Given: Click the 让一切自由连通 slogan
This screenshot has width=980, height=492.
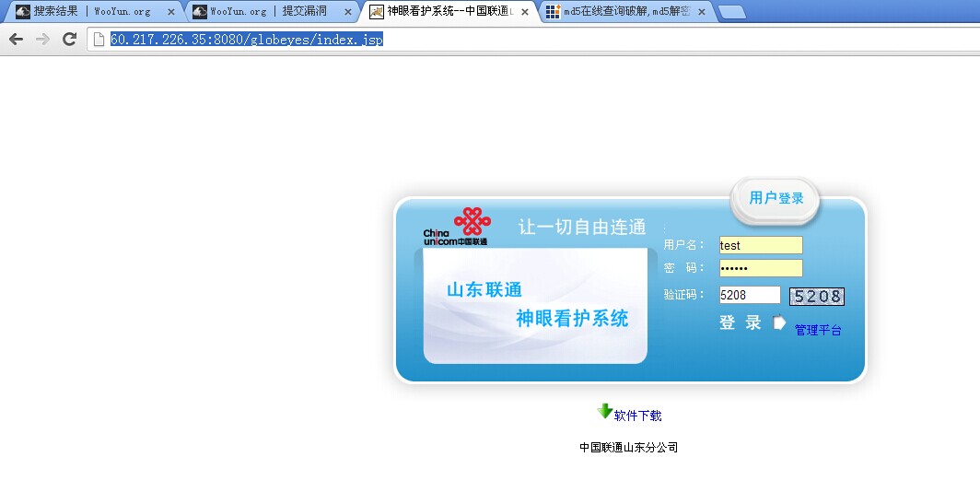Looking at the screenshot, I should [x=582, y=227].
